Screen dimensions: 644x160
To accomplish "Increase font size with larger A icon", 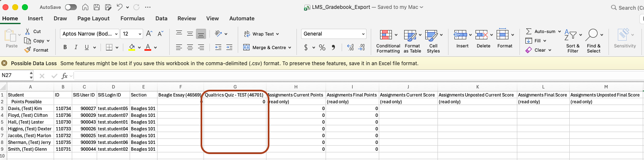I will (149, 34).
